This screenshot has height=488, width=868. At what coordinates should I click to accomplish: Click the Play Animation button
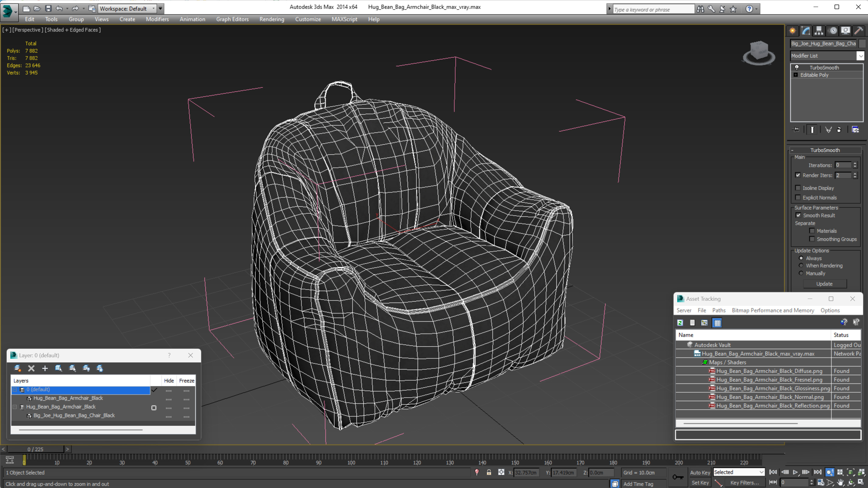point(795,472)
